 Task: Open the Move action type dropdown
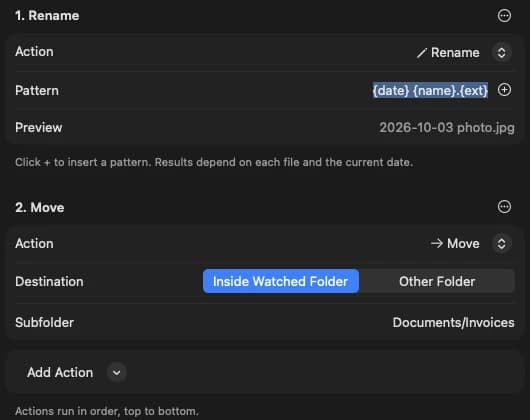pos(501,244)
